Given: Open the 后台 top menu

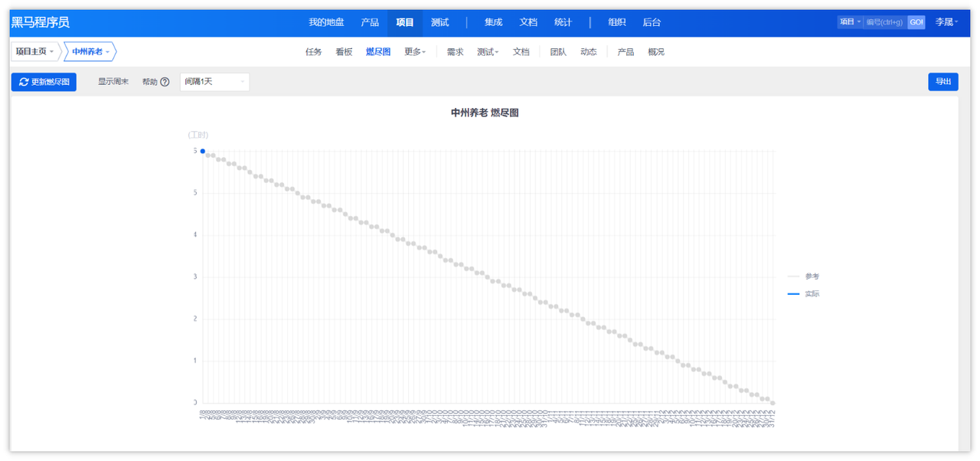Looking at the screenshot, I should [x=652, y=22].
